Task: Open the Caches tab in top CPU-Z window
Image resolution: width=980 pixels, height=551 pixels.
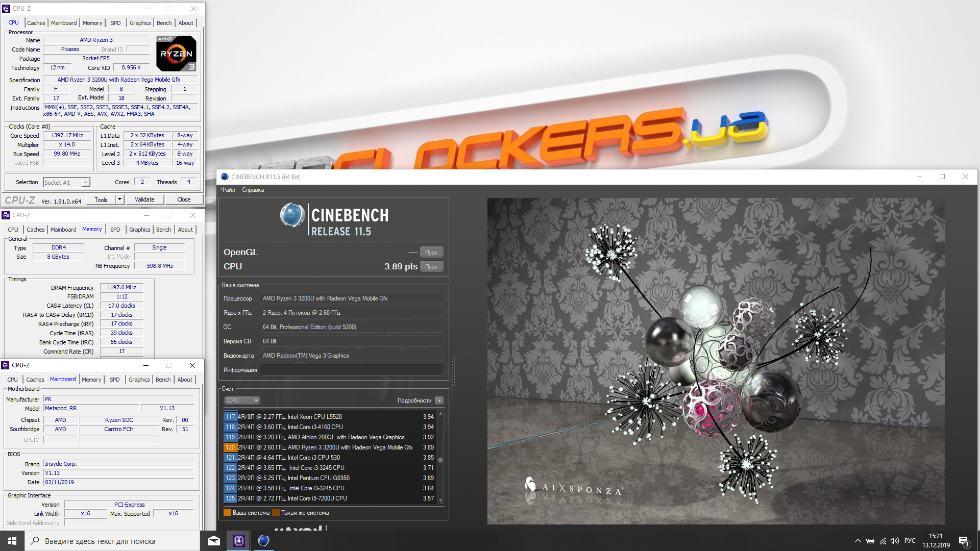Action: [x=36, y=23]
